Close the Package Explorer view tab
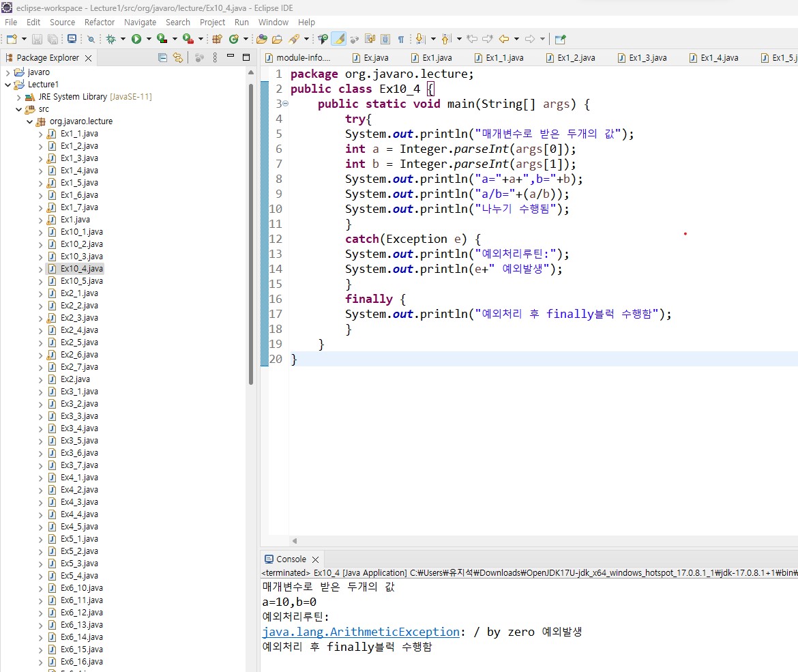 click(x=88, y=58)
